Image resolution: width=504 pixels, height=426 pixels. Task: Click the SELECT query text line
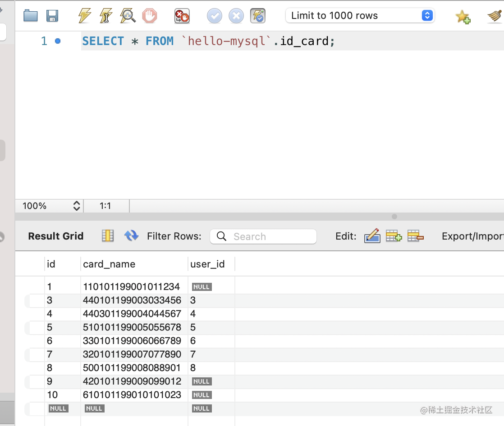[208, 41]
